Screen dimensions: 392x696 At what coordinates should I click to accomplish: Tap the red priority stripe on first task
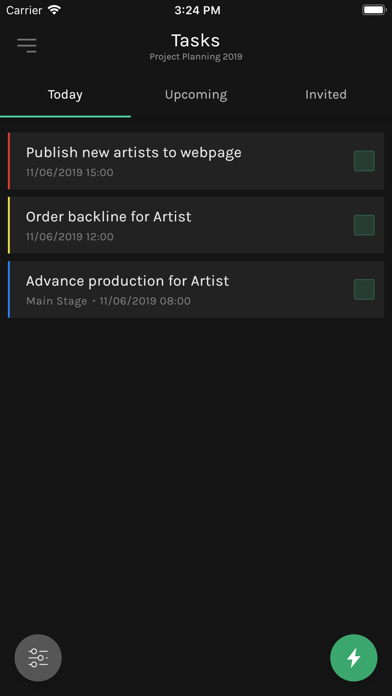coord(9,161)
